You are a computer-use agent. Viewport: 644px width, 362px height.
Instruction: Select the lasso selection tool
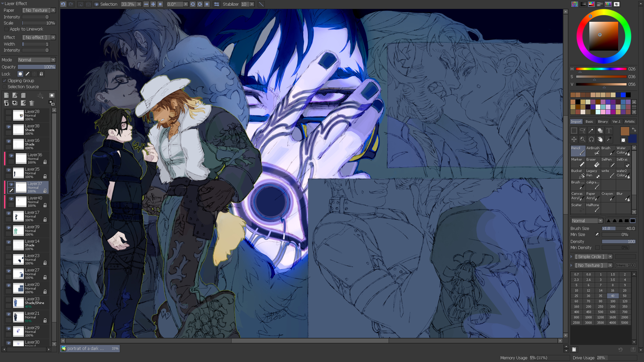(x=583, y=131)
